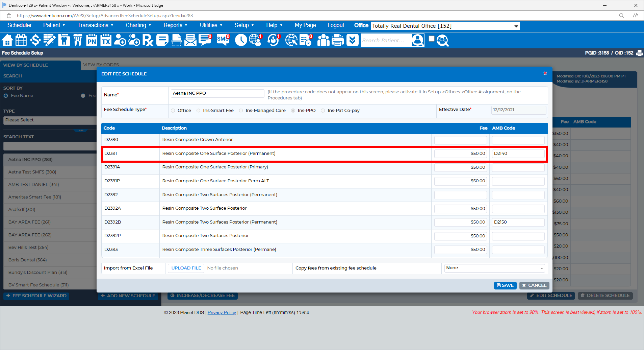Click the D2392B AMB Code field
This screenshot has width=644, height=350.
518,222
